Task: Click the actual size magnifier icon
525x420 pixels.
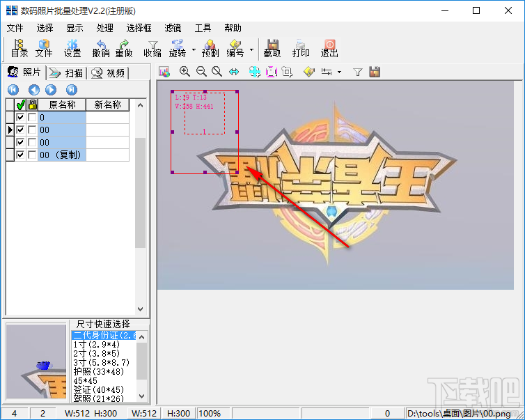Action: tap(217, 71)
